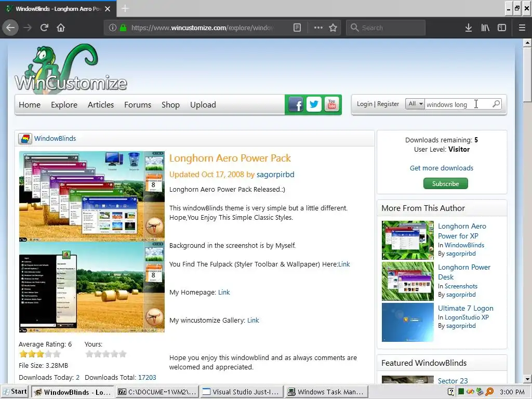Screen dimensions: 532x399
Task: Open the Explore menu item
Action: tap(64, 105)
